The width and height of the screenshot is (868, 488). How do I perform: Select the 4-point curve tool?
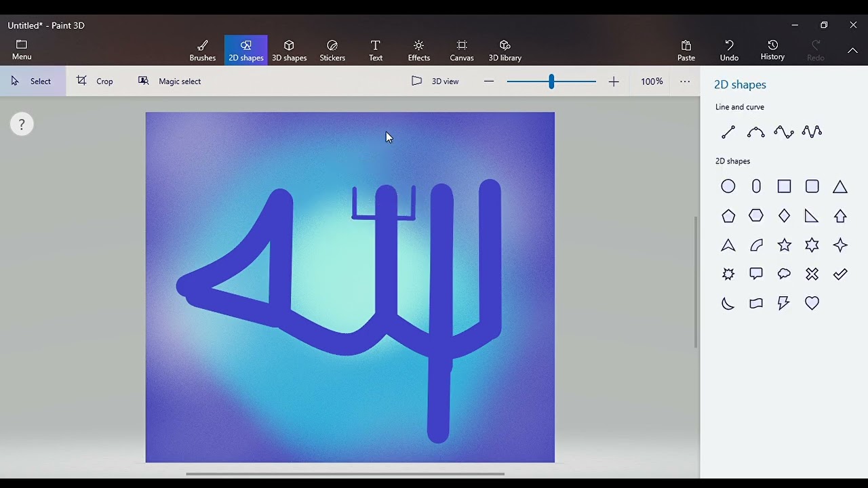(x=784, y=131)
